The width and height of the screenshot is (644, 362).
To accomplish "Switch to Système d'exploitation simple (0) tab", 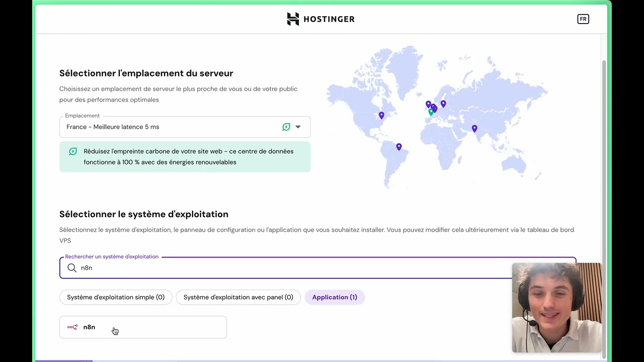I will 116,297.
